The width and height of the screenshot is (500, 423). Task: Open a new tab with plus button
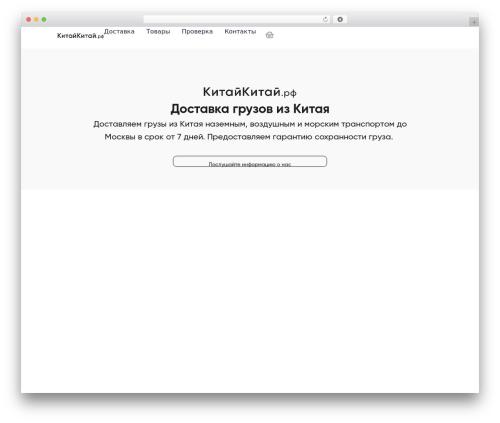pyautogui.click(x=474, y=22)
